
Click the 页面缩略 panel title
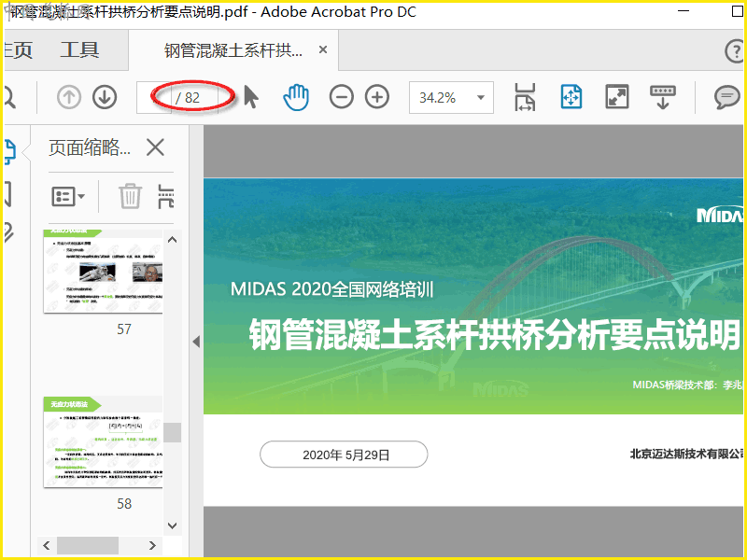coord(90,147)
